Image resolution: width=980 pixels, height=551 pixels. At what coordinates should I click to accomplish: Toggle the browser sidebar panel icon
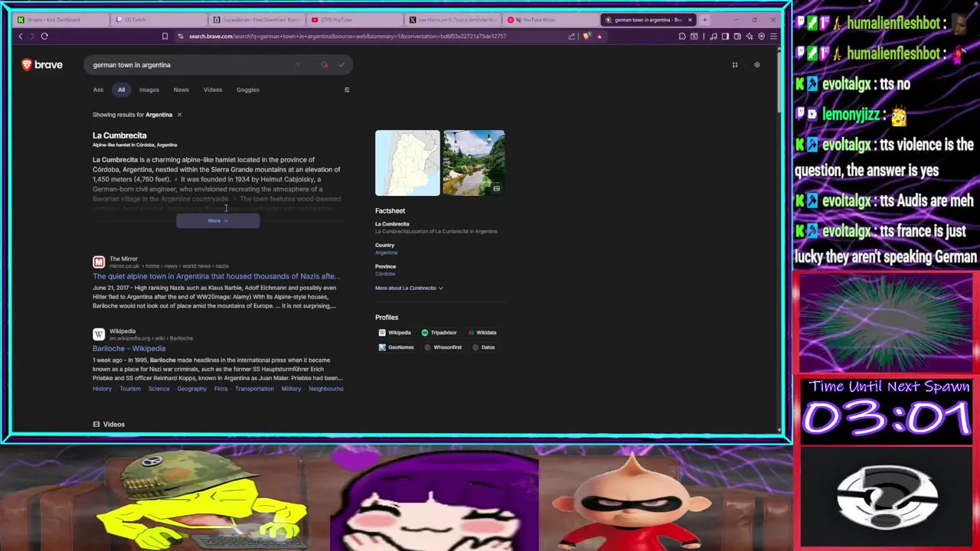(x=725, y=36)
